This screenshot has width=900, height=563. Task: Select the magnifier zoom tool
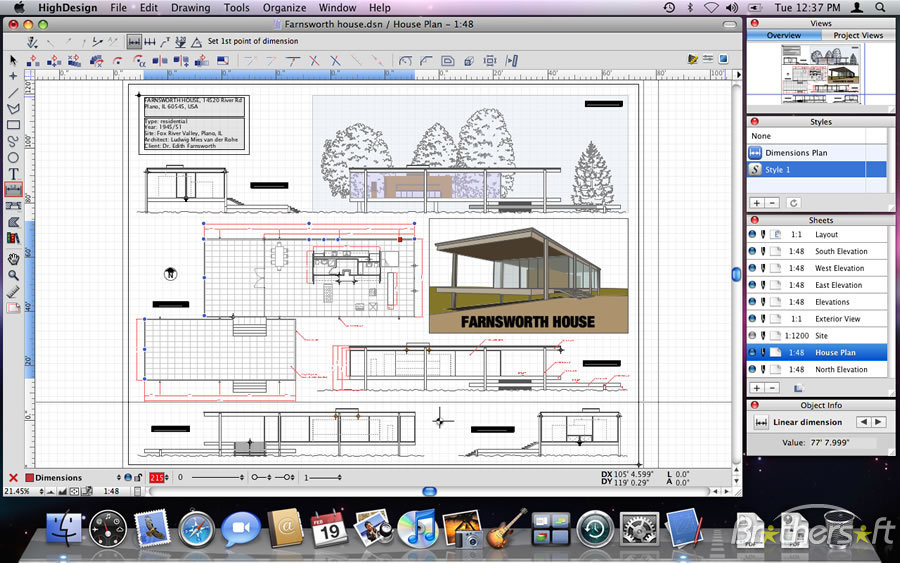(x=13, y=275)
